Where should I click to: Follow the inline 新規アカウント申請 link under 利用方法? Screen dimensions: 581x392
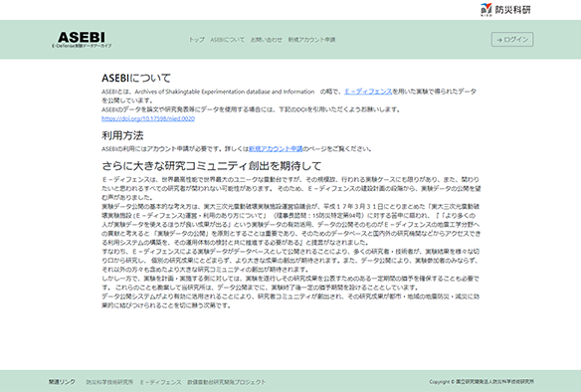click(276, 149)
